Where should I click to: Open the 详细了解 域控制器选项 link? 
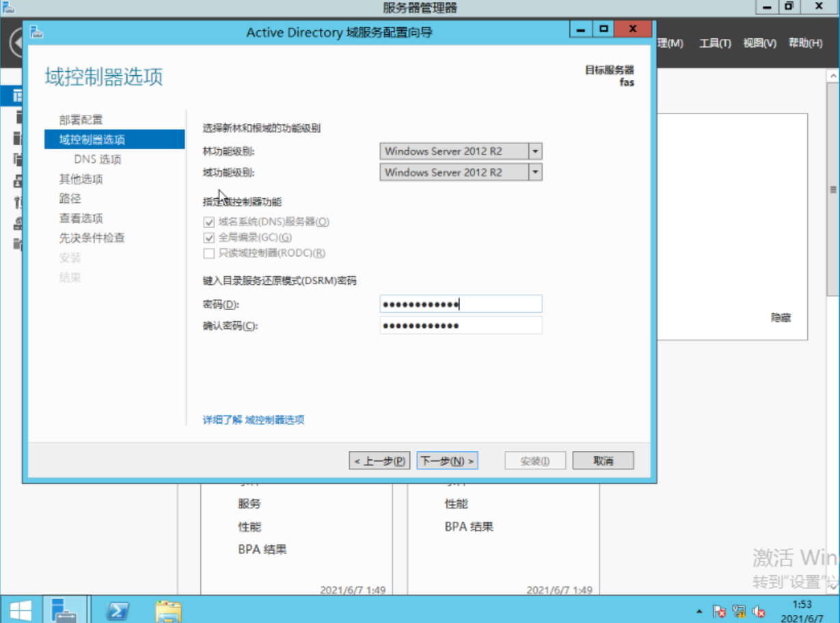[x=252, y=420]
